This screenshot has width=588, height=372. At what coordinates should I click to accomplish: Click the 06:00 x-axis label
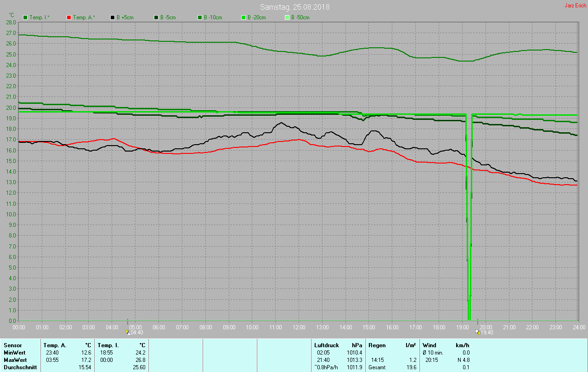[159, 327]
